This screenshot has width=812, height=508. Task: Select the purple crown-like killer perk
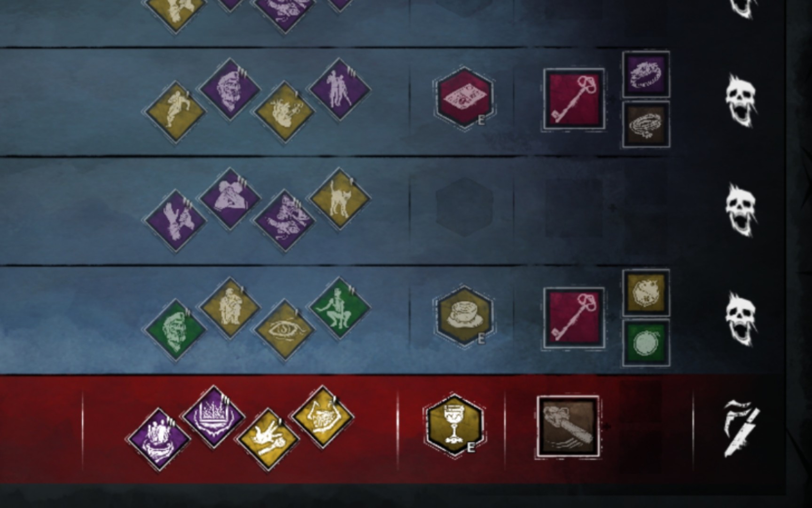pos(214,417)
